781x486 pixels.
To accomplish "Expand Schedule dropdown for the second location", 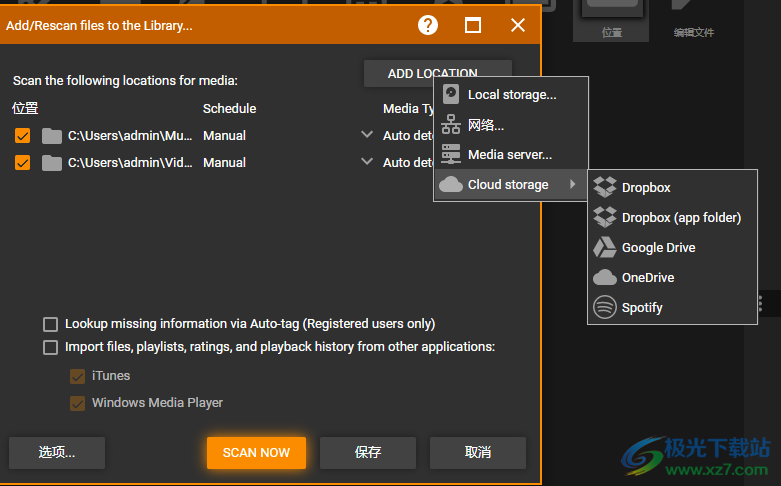I will click(x=366, y=162).
